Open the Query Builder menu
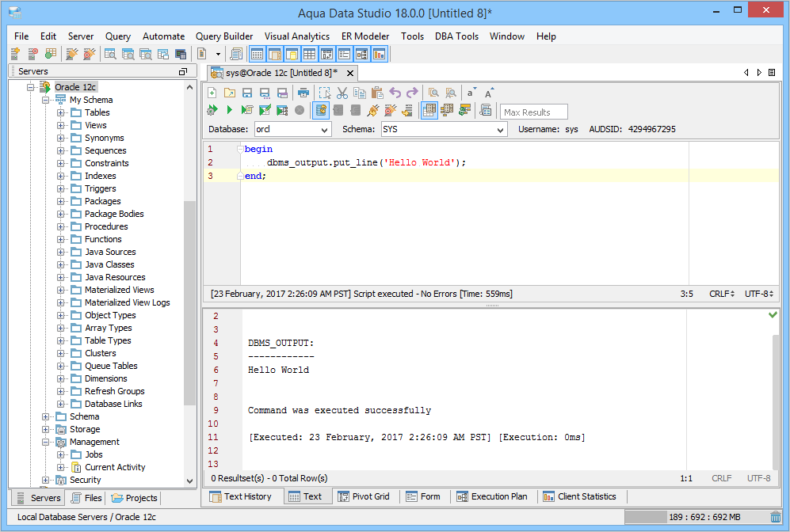Screen dimensions: 790x532 pyautogui.click(x=224, y=36)
